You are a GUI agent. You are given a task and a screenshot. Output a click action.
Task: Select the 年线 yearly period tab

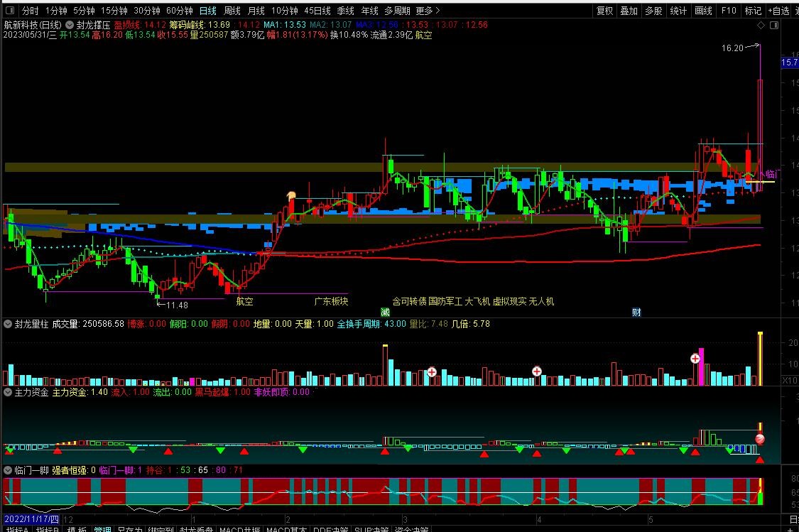369,10
